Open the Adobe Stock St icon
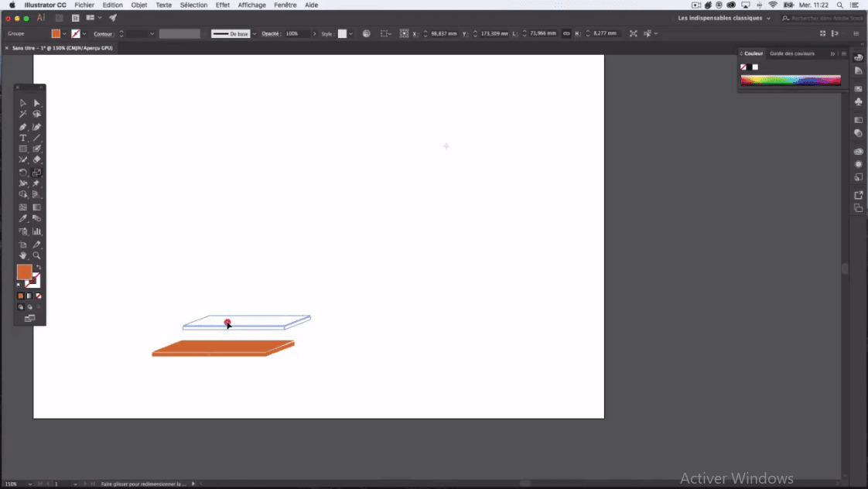Screen dimensions: 868x489 (75, 18)
